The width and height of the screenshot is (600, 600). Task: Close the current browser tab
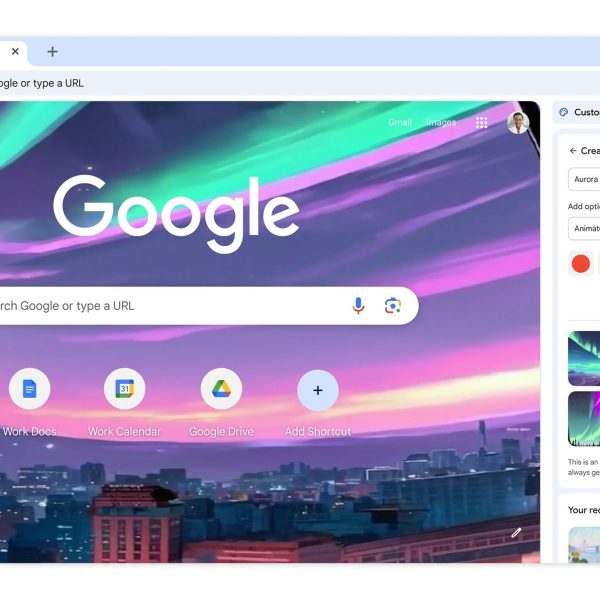(15, 51)
